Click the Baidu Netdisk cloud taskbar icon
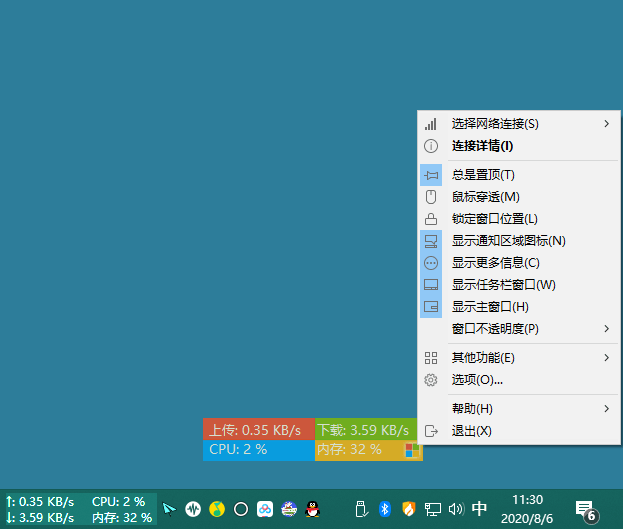This screenshot has height=529, width=623. click(264, 508)
